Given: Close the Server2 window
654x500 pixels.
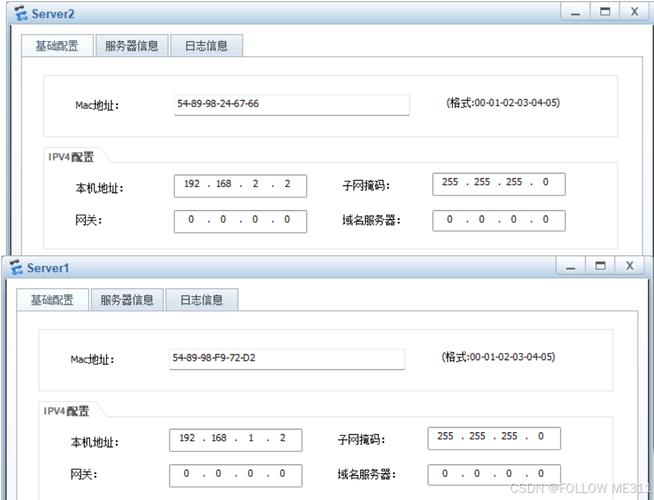Looking at the screenshot, I should (634, 12).
